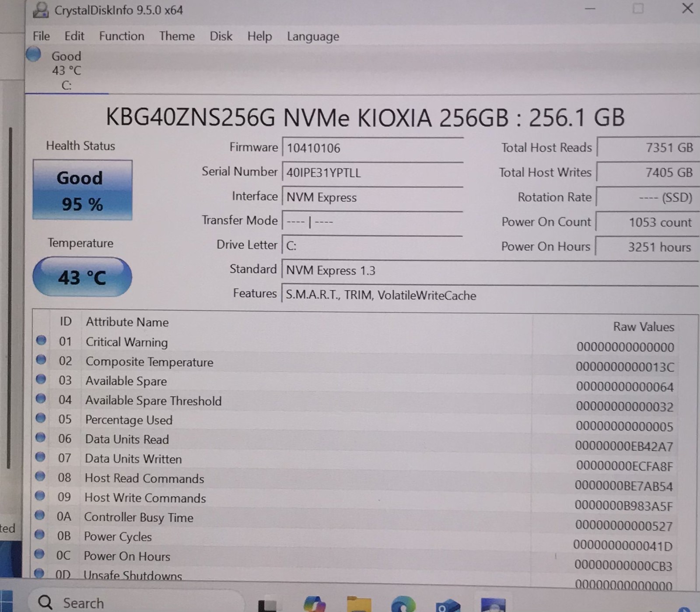The height and width of the screenshot is (612, 700).
Task: Click the status dot for Host Write Commands
Action: point(40,495)
